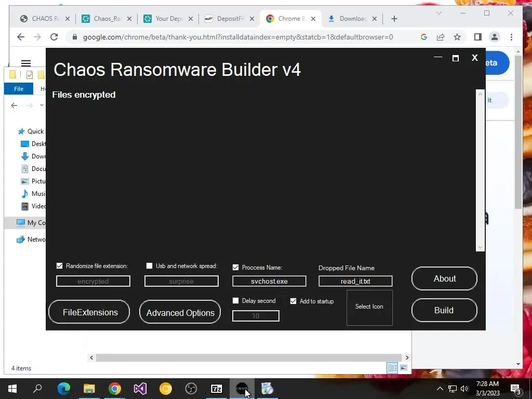The width and height of the screenshot is (532, 399).
Task: Click the surprise spread name field
Action: [181, 281]
